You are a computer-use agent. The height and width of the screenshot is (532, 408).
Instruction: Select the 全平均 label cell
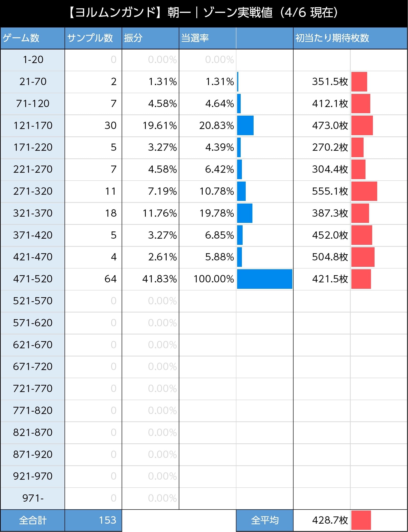tap(265, 520)
